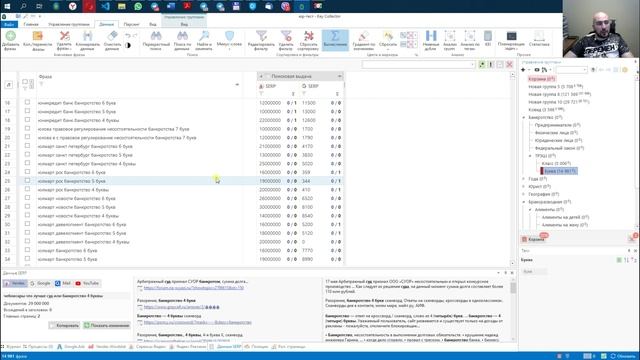Select the Корзина group at tree top
The width and height of the screenshot is (640, 360).
click(x=542, y=79)
